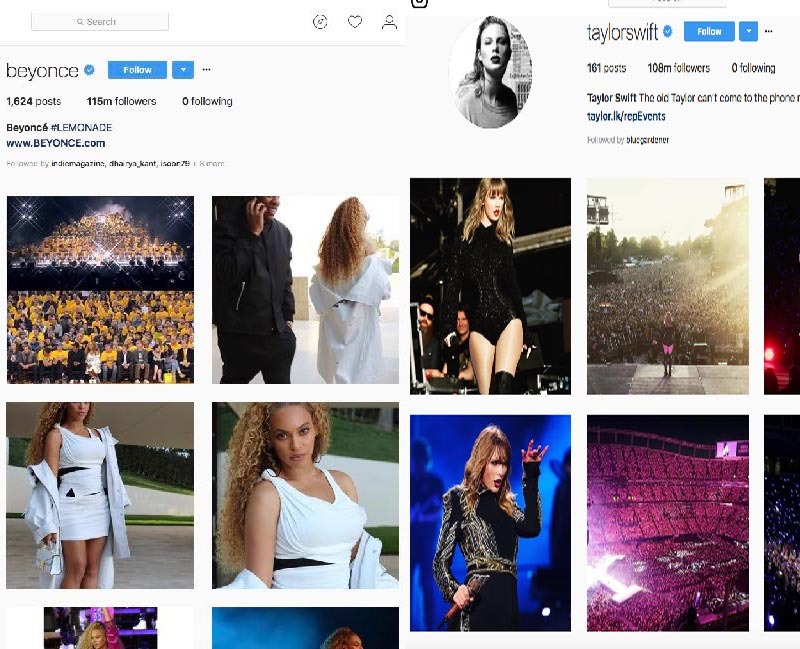
Task: Open taylorswift post singing on blue stage
Action: pos(490,523)
